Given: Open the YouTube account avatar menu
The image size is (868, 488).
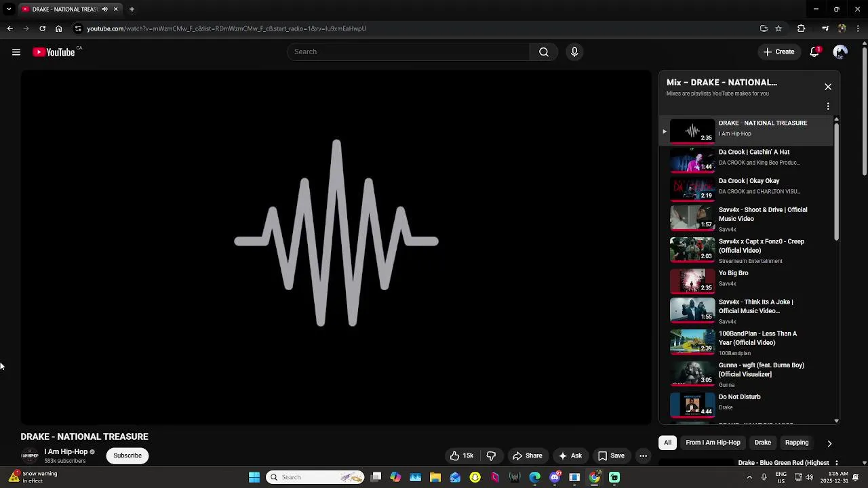Looking at the screenshot, I should click(840, 52).
